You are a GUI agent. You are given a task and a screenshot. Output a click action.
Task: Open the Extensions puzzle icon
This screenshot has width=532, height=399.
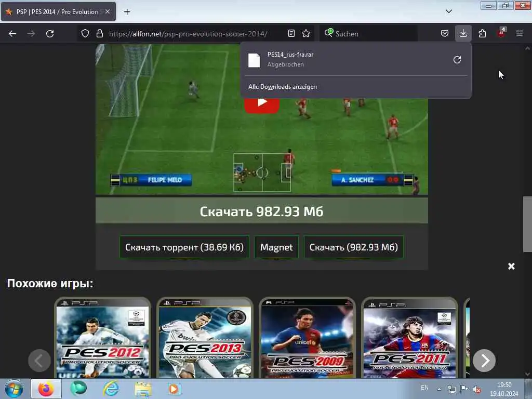pyautogui.click(x=482, y=33)
